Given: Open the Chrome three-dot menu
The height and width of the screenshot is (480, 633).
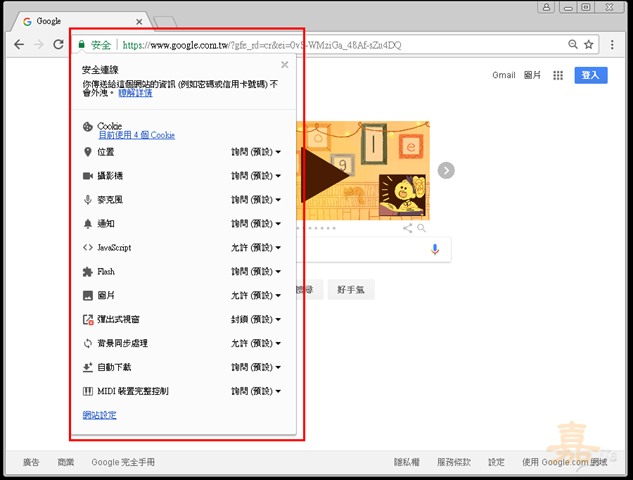Looking at the screenshot, I should tap(612, 44).
